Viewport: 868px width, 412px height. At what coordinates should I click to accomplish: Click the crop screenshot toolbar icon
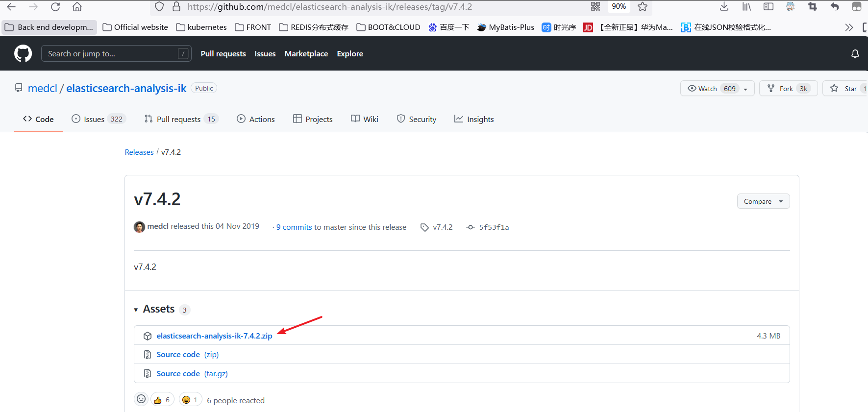click(813, 6)
